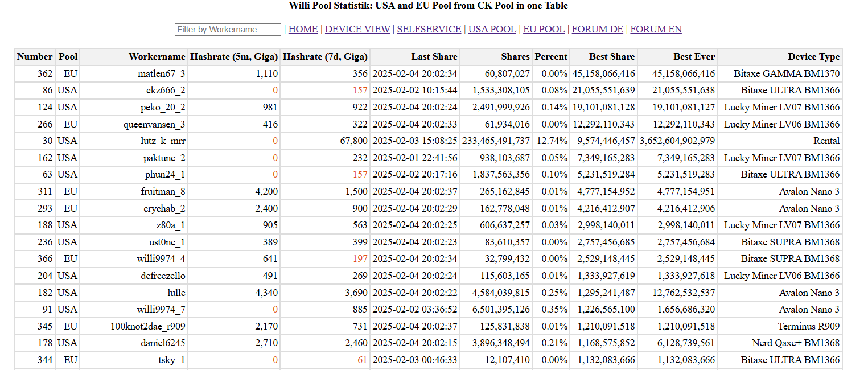Image resolution: width=868 pixels, height=370 pixels.
Task: Select workername peko_20_2
Action: coord(163,108)
